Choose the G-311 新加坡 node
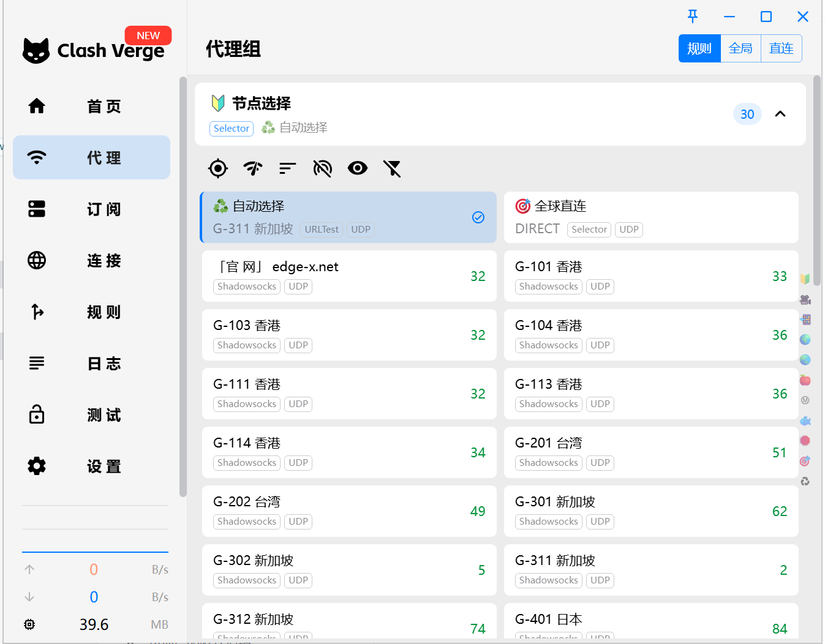The image size is (825, 644). pos(650,570)
